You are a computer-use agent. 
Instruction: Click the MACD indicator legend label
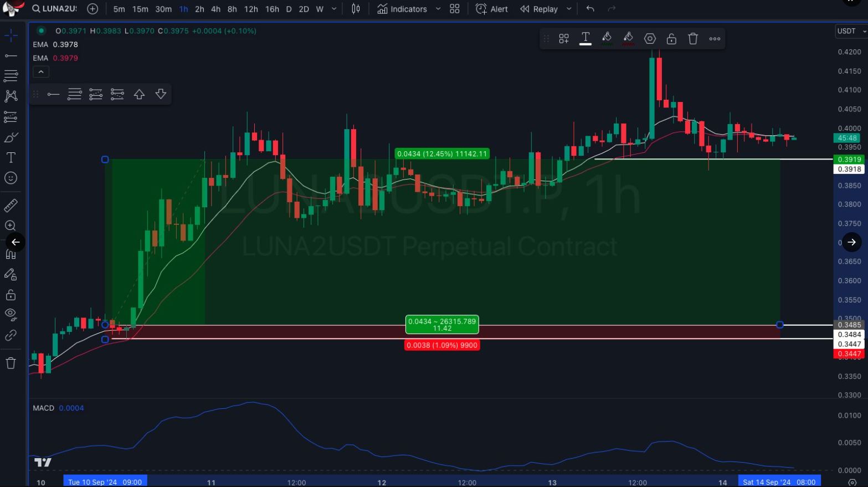pyautogui.click(x=43, y=408)
